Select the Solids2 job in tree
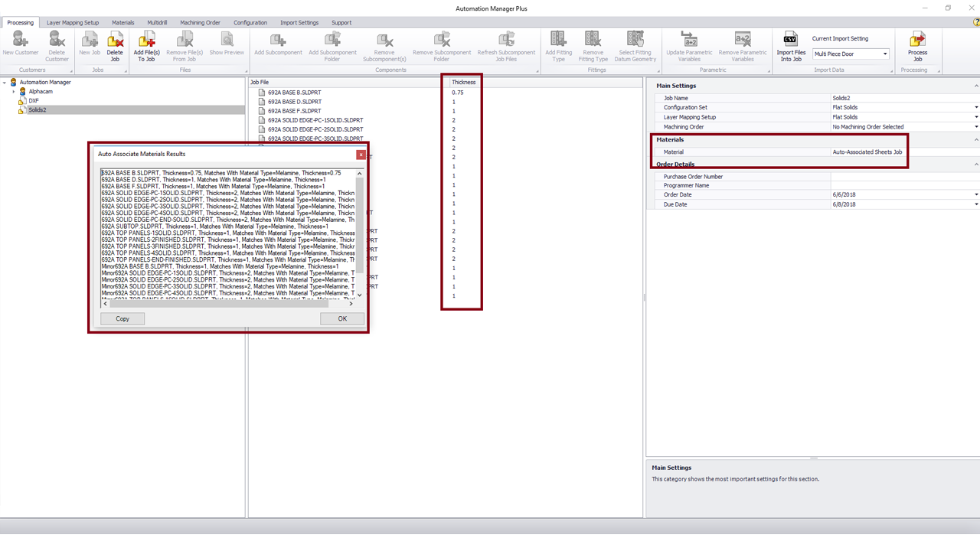The width and height of the screenshot is (980, 551). [x=38, y=109]
